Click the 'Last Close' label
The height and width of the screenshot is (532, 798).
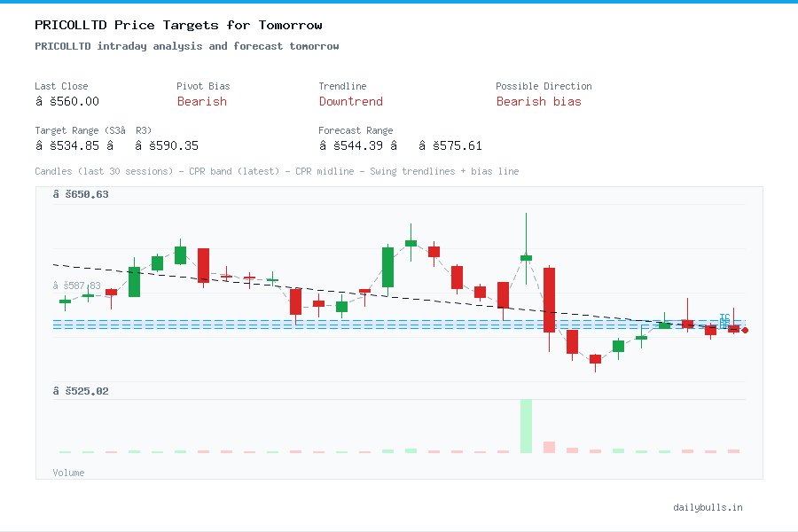[x=61, y=86]
